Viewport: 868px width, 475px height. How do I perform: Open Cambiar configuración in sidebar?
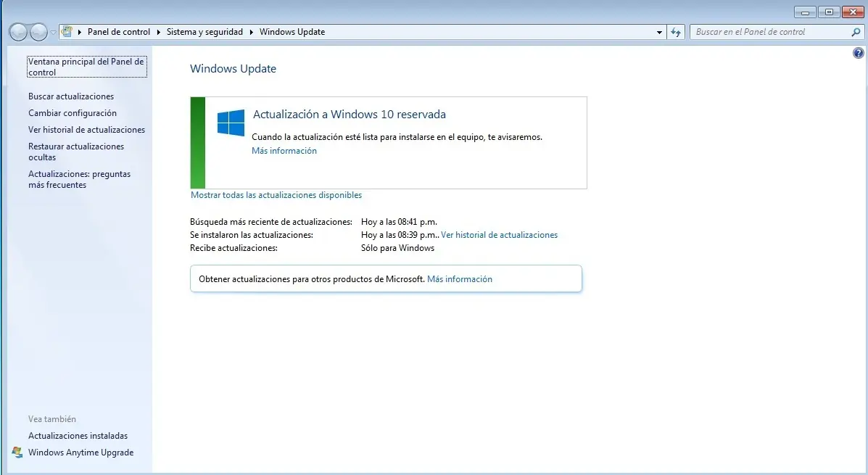point(73,113)
